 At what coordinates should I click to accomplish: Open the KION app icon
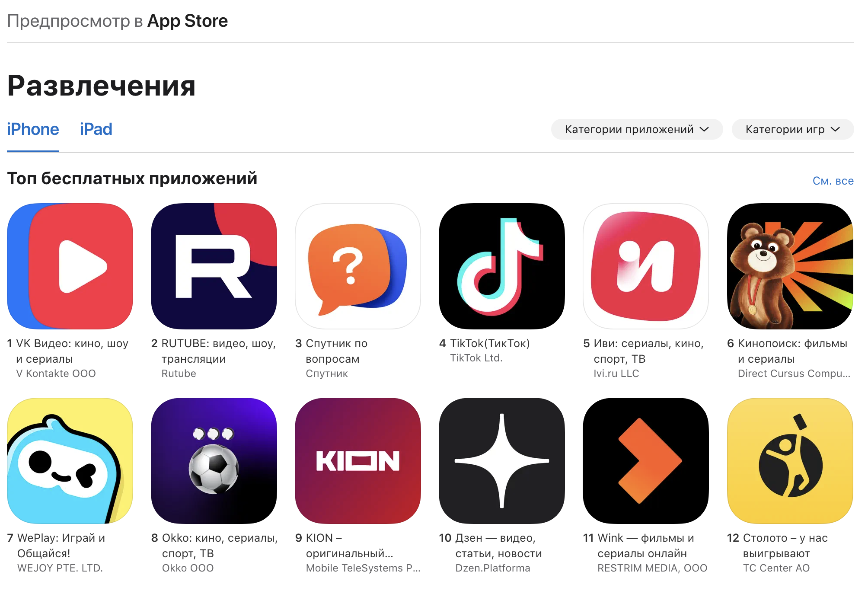[x=358, y=461]
